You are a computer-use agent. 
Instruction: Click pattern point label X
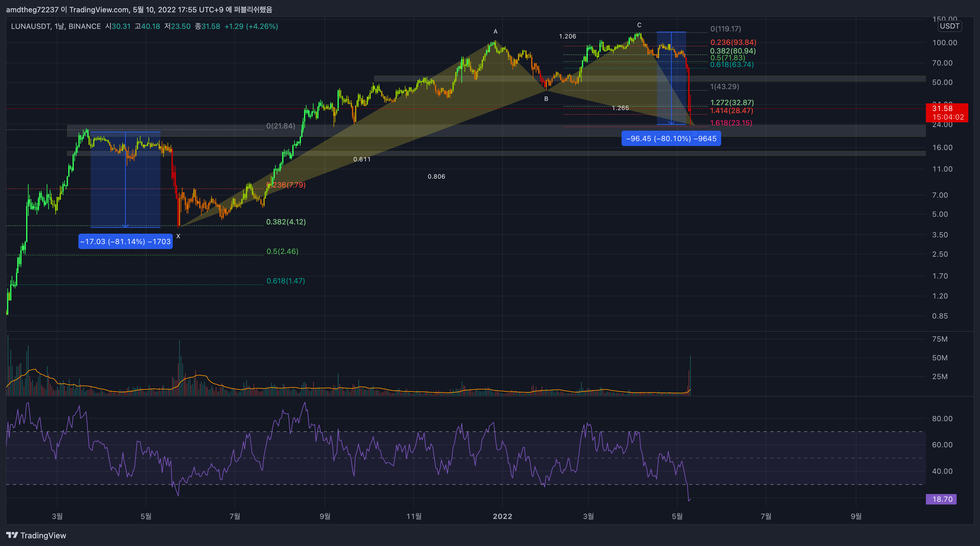[178, 236]
